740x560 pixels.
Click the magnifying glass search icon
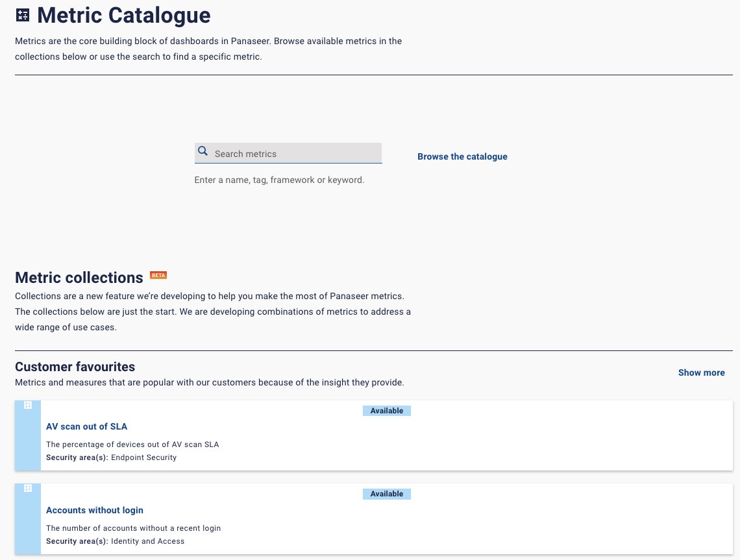tap(203, 152)
